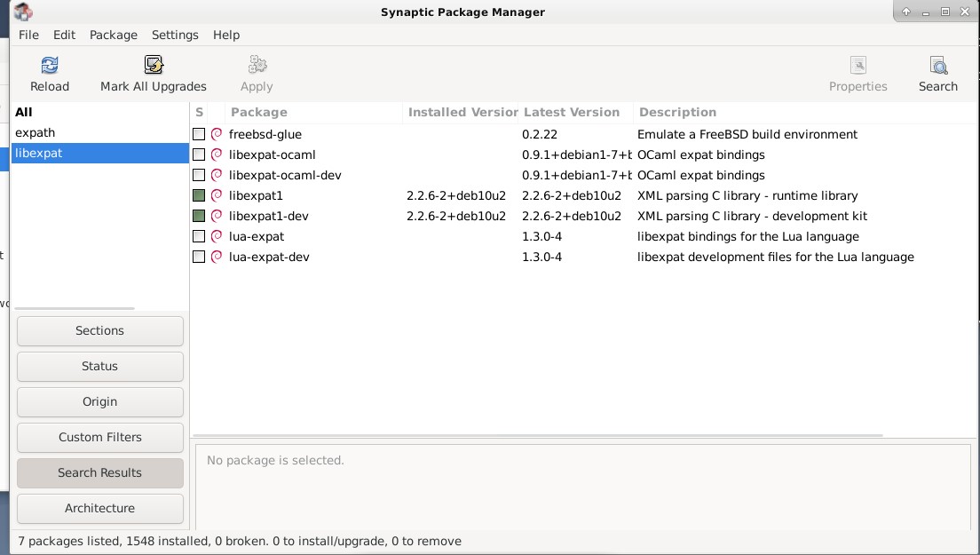Toggle status checkbox for lua-expat

(199, 236)
